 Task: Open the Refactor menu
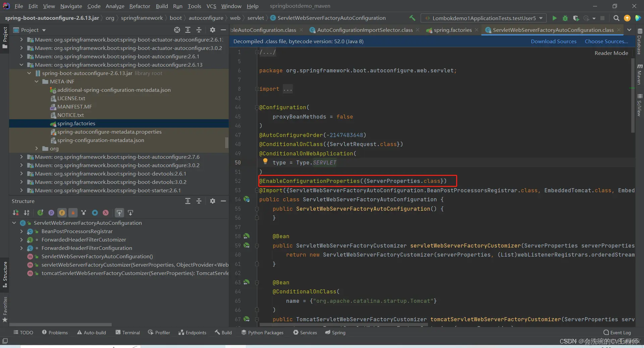tap(140, 6)
